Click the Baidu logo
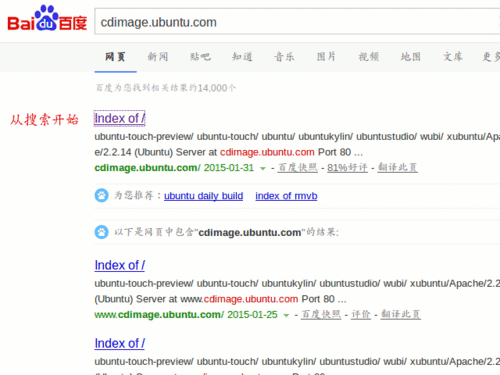The image size is (500, 375). [47, 19]
